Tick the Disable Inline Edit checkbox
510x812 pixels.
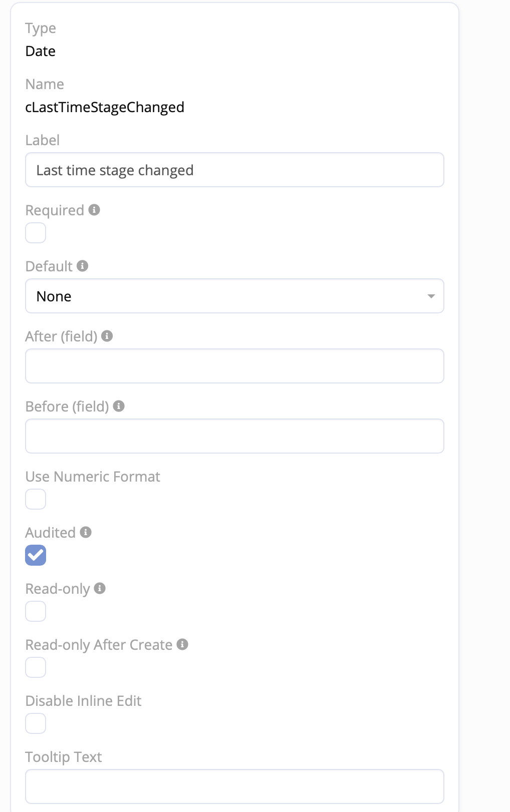36,723
